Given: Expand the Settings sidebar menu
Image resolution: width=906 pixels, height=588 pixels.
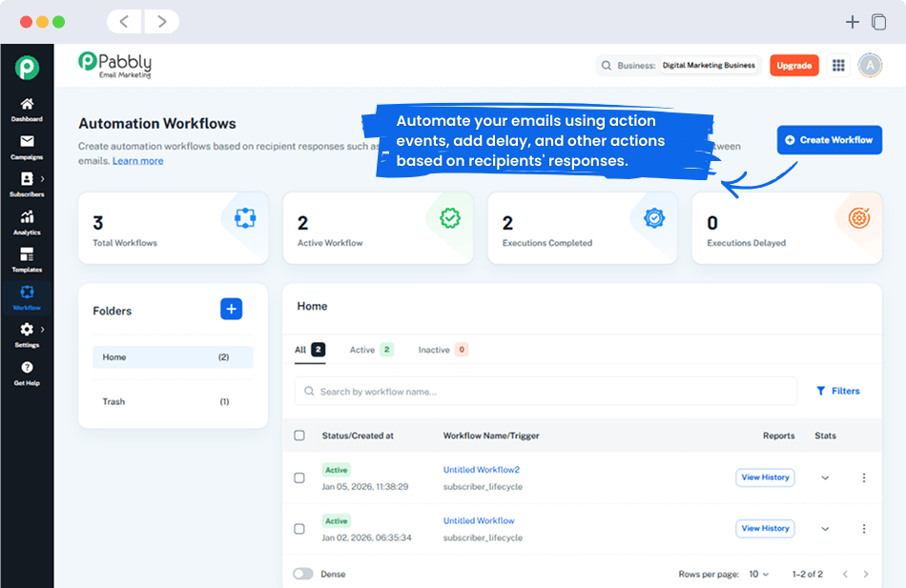Looking at the screenshot, I should pos(27,331).
